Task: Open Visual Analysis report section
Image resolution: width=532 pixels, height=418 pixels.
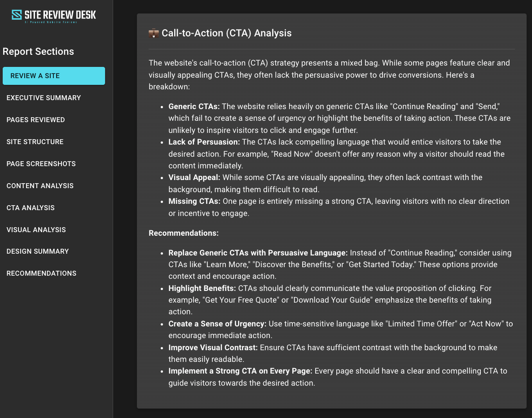Action: tap(36, 230)
